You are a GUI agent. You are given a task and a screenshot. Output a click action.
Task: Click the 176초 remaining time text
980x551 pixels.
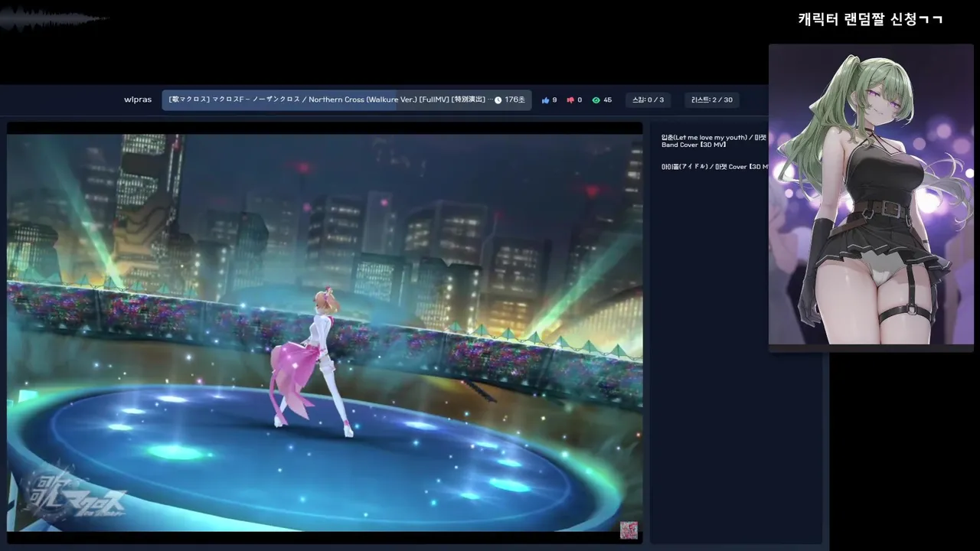pyautogui.click(x=515, y=100)
